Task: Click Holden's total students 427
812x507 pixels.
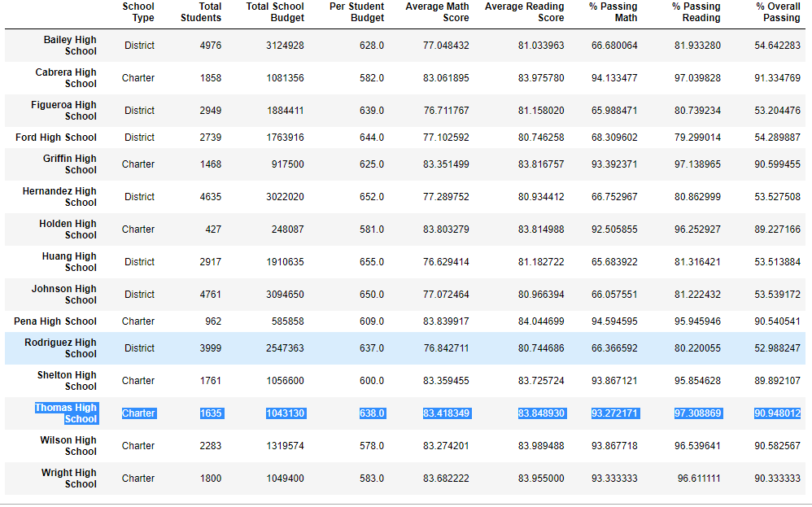Action: click(213, 229)
